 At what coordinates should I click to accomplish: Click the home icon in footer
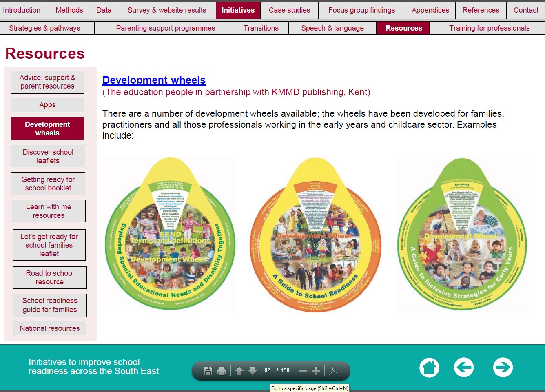tap(429, 368)
